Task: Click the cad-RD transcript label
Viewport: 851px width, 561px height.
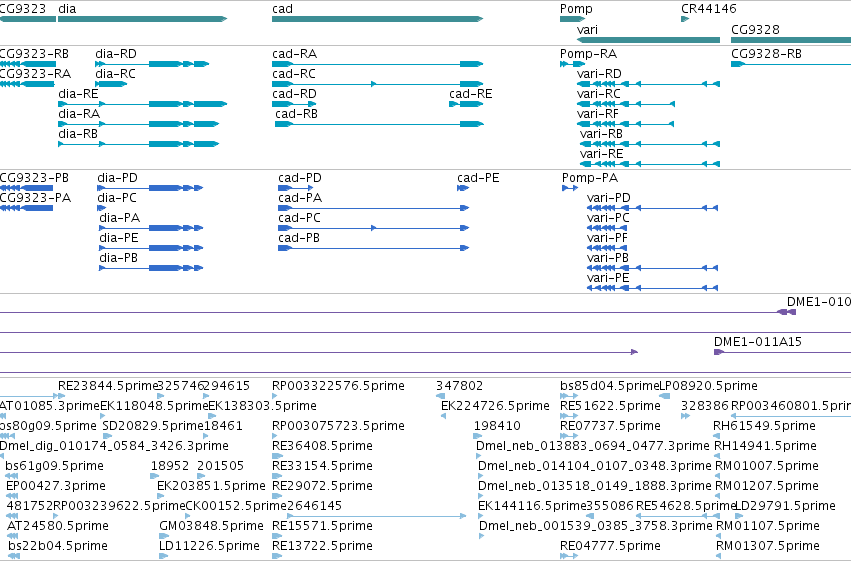Action: (294, 94)
